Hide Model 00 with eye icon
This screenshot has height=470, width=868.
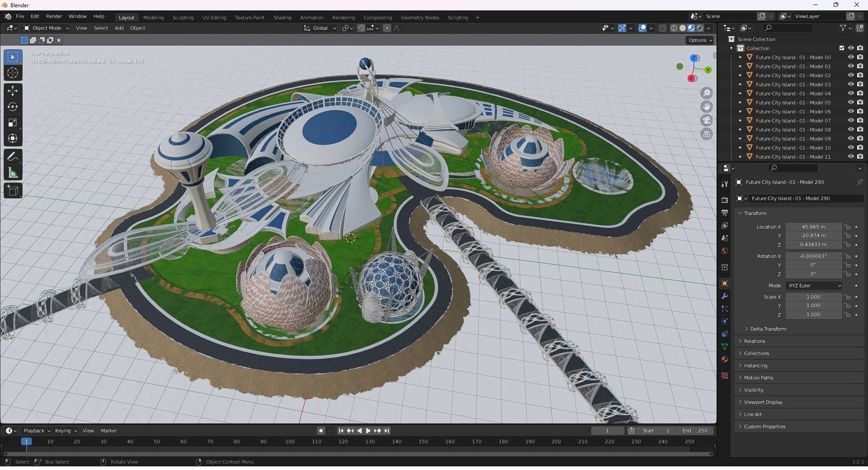(x=850, y=57)
